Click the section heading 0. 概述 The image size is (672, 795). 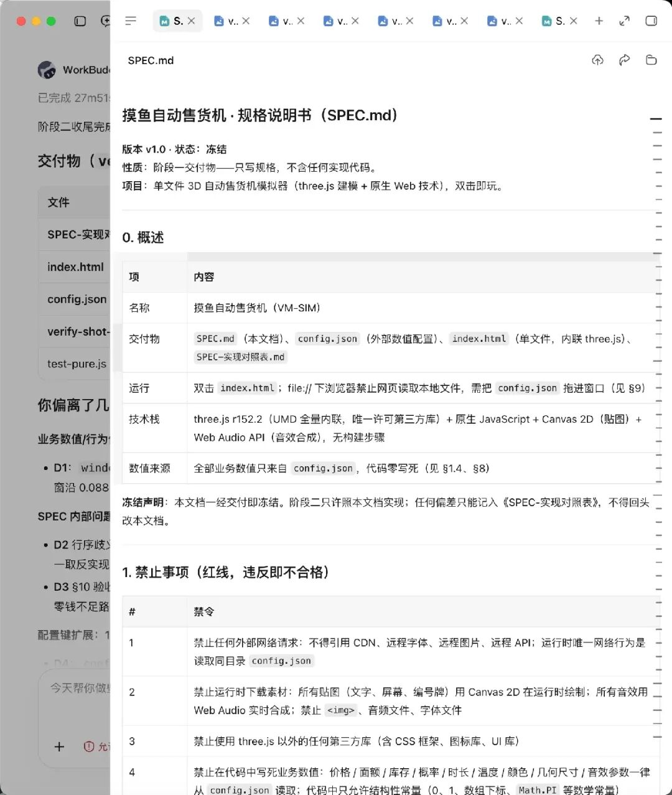tap(143, 237)
